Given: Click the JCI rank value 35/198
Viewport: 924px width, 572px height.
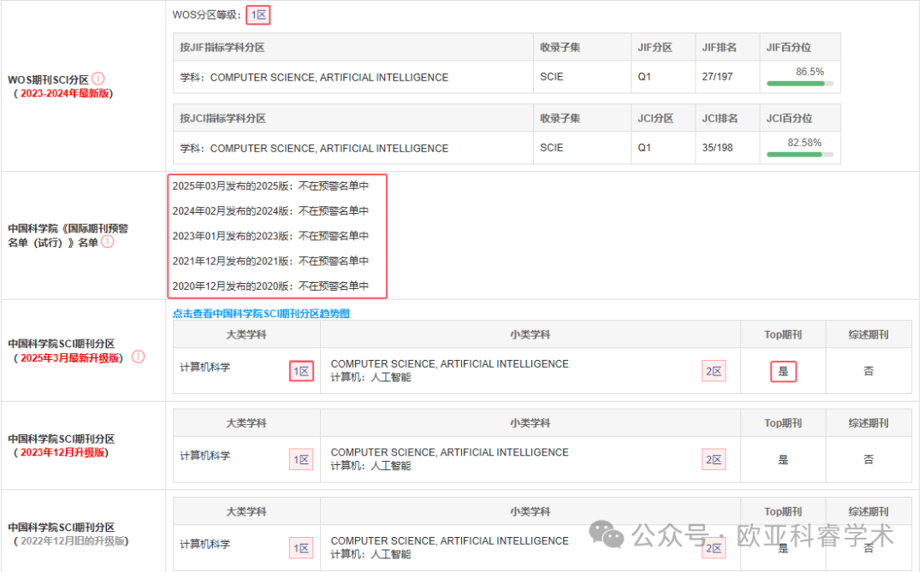Looking at the screenshot, I should point(717,147).
